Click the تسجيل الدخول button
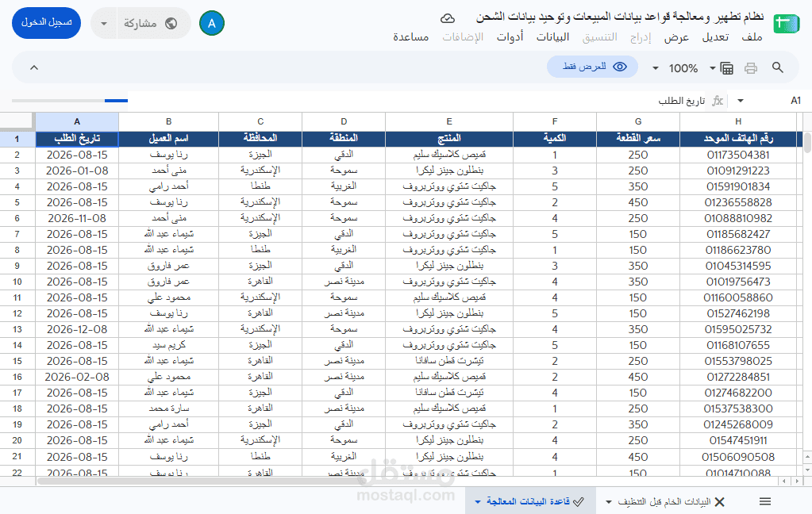812x514 pixels. pos(46,23)
